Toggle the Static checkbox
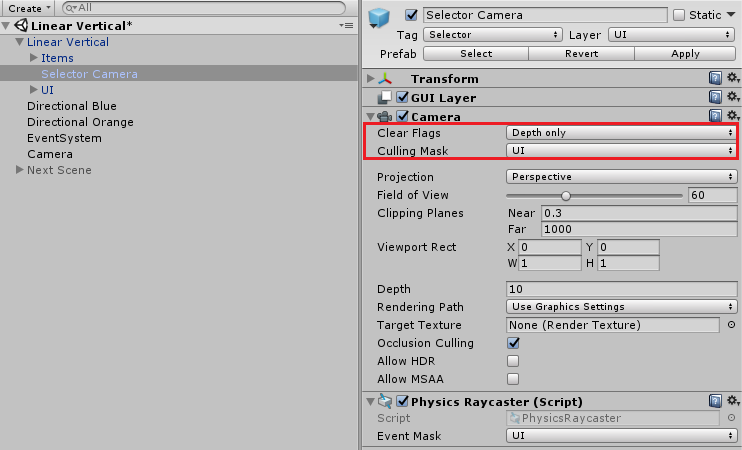The height and width of the screenshot is (450, 742). click(x=679, y=15)
